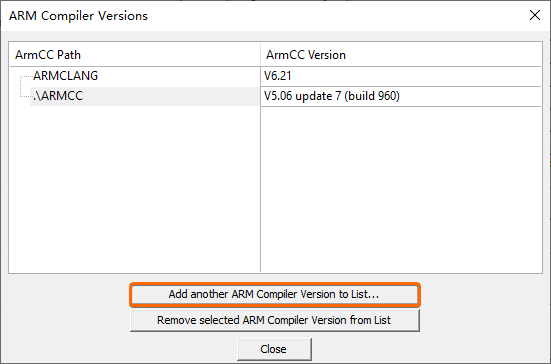
Task: Select the ARMCLANG path entry
Action: click(65, 76)
